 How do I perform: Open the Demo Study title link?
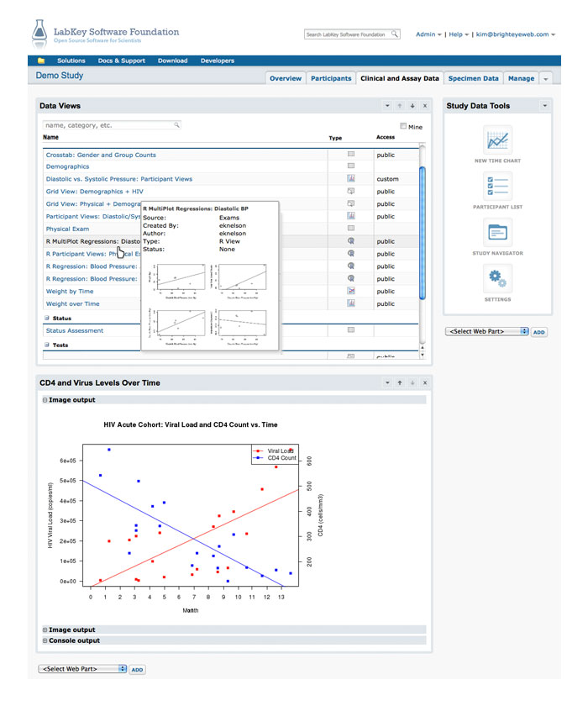pos(60,75)
